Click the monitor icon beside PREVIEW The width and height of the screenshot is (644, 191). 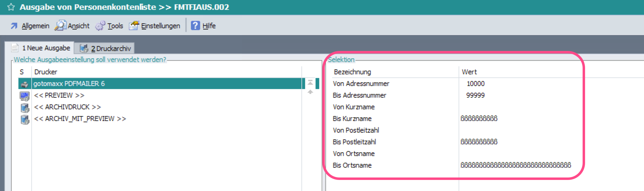25,96
